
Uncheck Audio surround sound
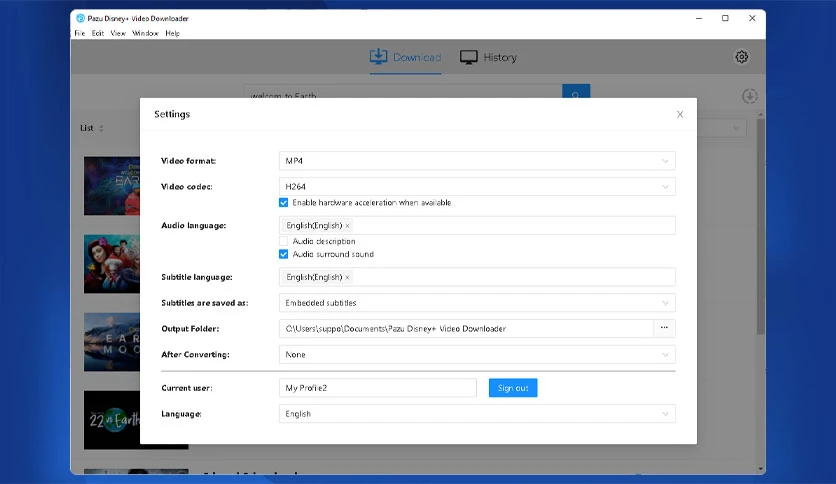284,254
